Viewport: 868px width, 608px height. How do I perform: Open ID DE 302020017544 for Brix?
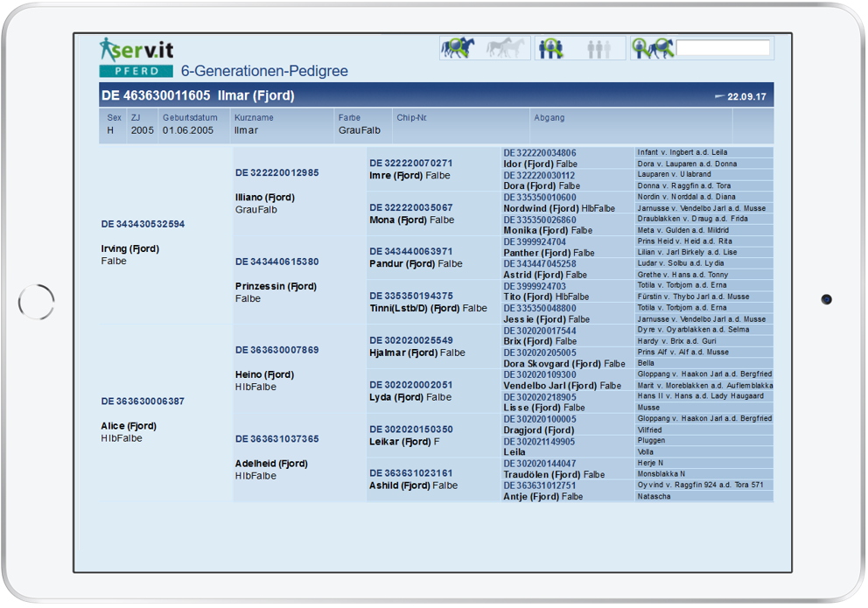540,331
